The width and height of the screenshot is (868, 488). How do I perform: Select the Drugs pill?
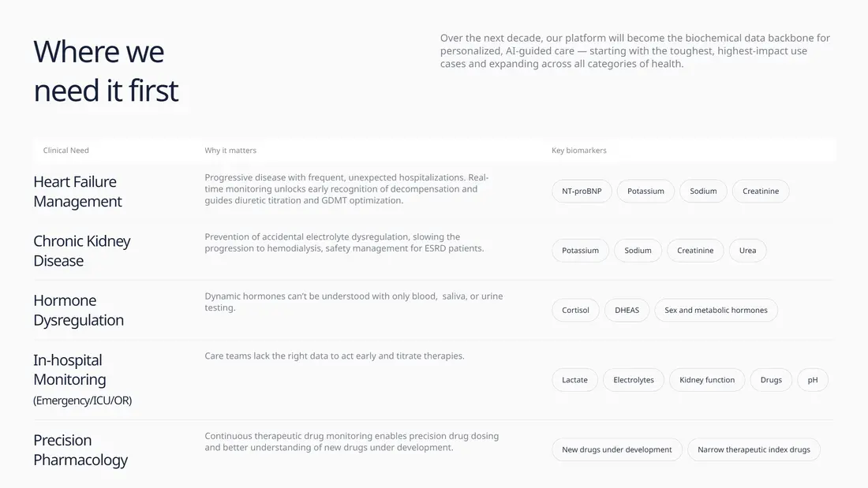pyautogui.click(x=771, y=380)
